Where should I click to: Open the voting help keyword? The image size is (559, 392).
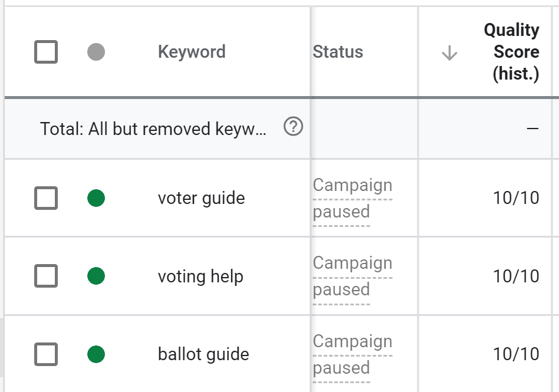(200, 276)
